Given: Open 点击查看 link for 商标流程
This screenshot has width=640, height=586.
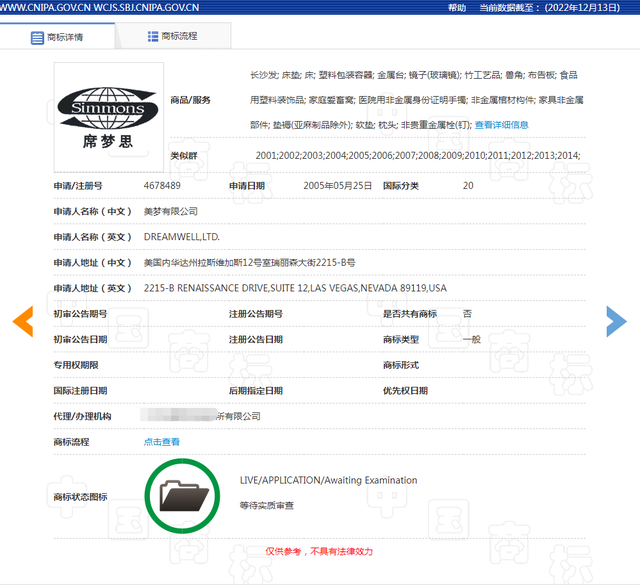Looking at the screenshot, I should pos(162,442).
